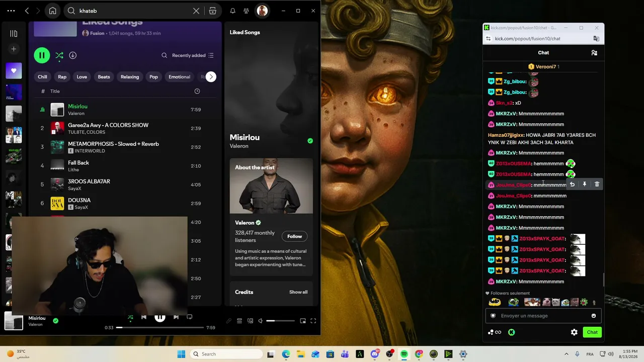Send the message with the green Chat button

(x=592, y=332)
